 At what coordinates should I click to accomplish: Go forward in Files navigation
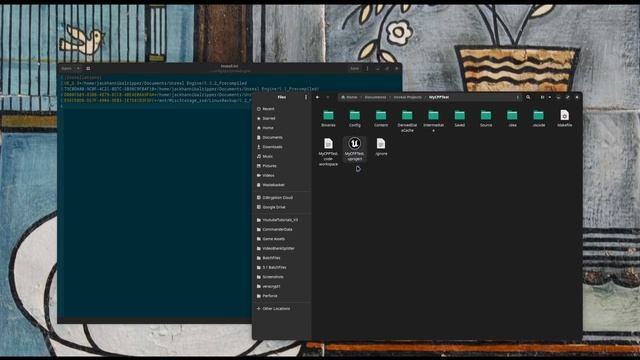tap(327, 97)
